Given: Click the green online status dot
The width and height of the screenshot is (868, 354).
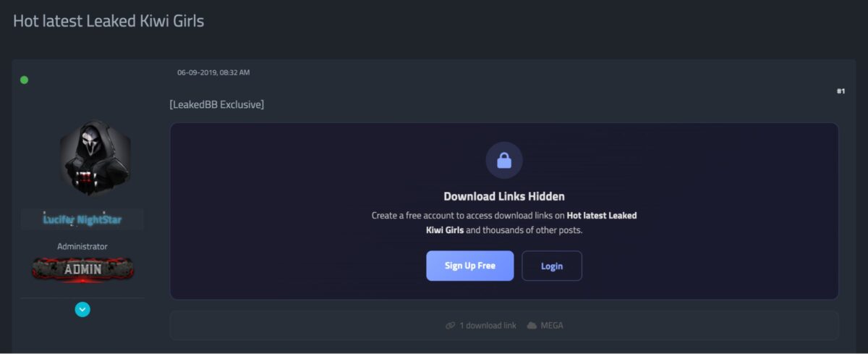Looking at the screenshot, I should click(x=25, y=80).
